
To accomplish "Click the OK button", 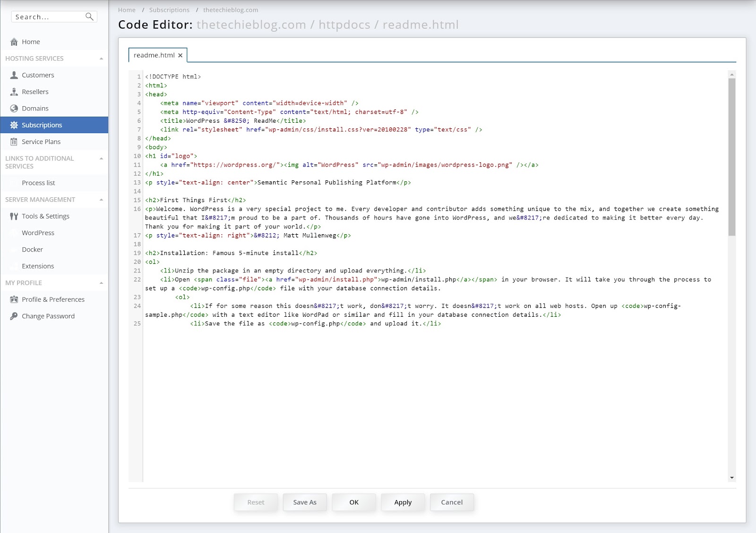I will click(354, 502).
